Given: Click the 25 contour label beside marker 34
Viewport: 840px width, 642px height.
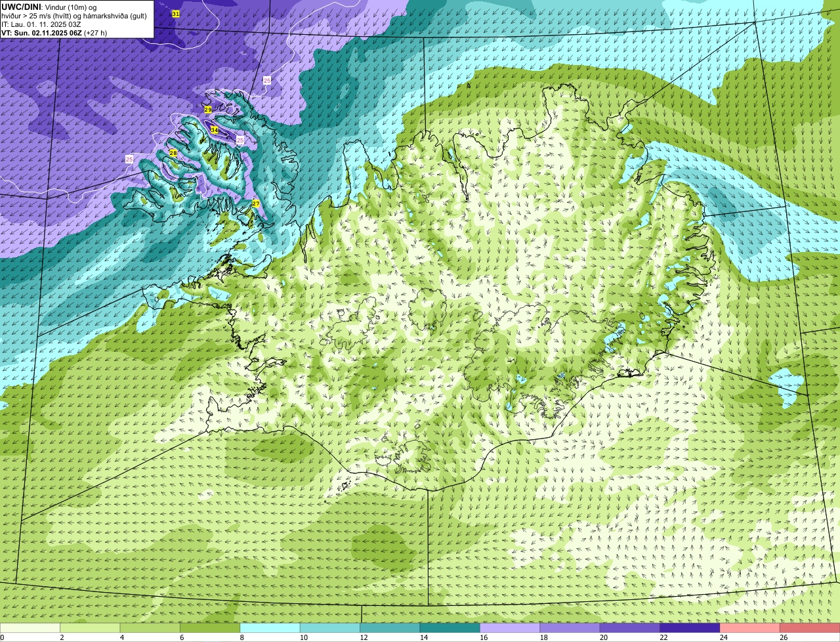Looking at the screenshot, I should (x=240, y=140).
